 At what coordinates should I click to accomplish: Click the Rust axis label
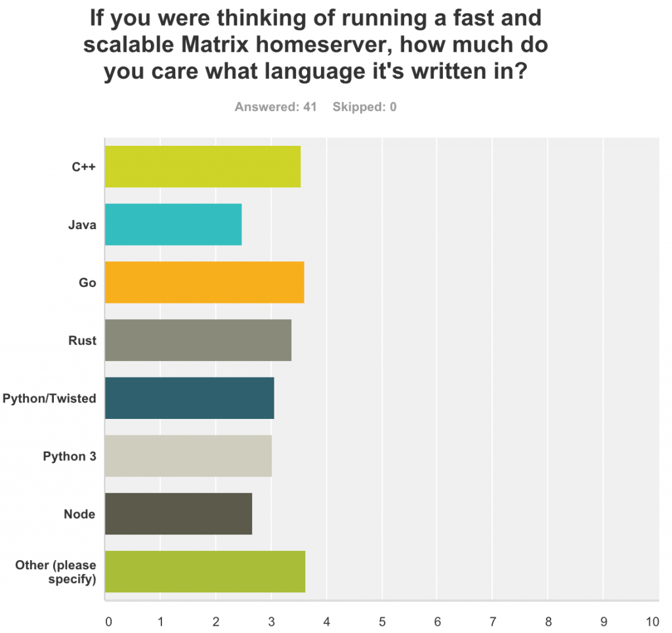[82, 340]
